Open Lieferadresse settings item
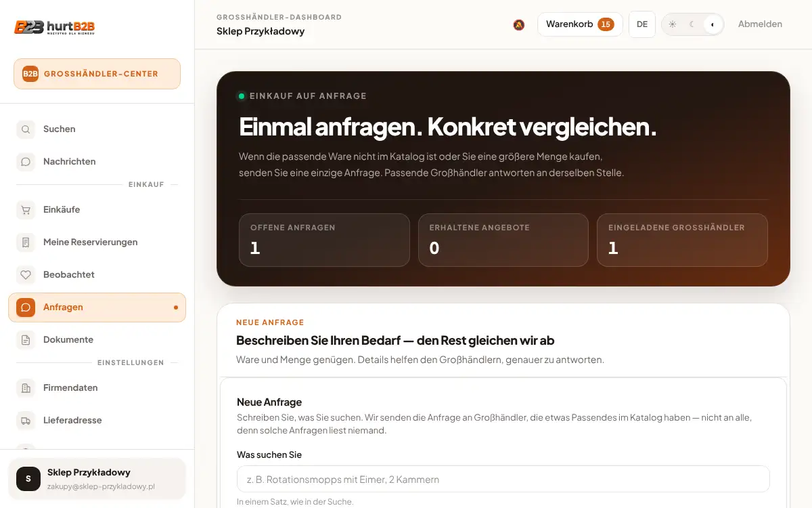Viewport: 812px width, 508px height. click(x=97, y=421)
